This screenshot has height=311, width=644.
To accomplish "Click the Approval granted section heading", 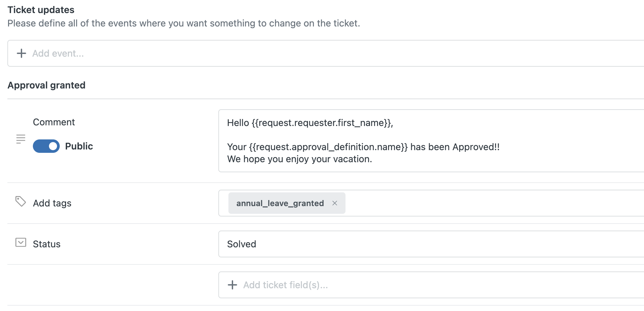I will point(47,85).
